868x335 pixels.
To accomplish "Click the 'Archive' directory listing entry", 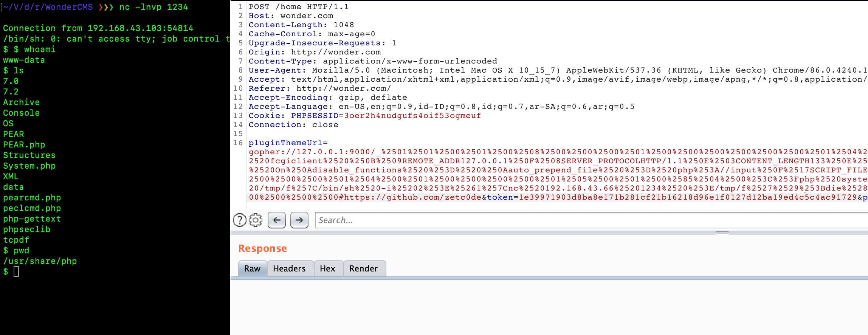I will pyautogui.click(x=22, y=102).
